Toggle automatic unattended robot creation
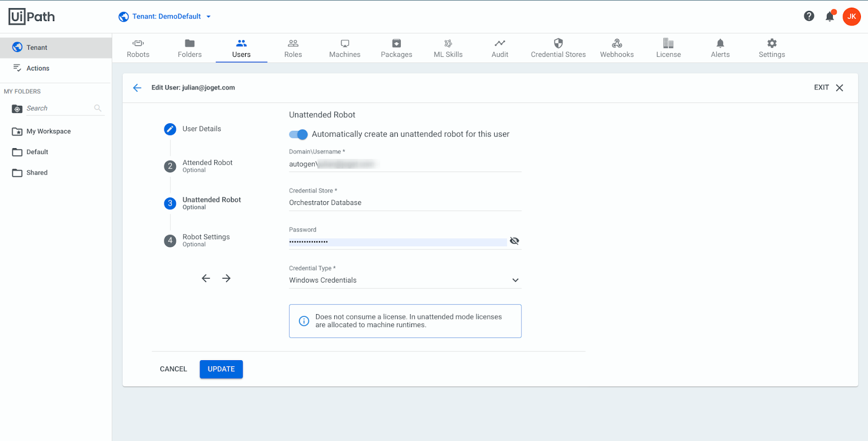The height and width of the screenshot is (441, 868). [298, 134]
